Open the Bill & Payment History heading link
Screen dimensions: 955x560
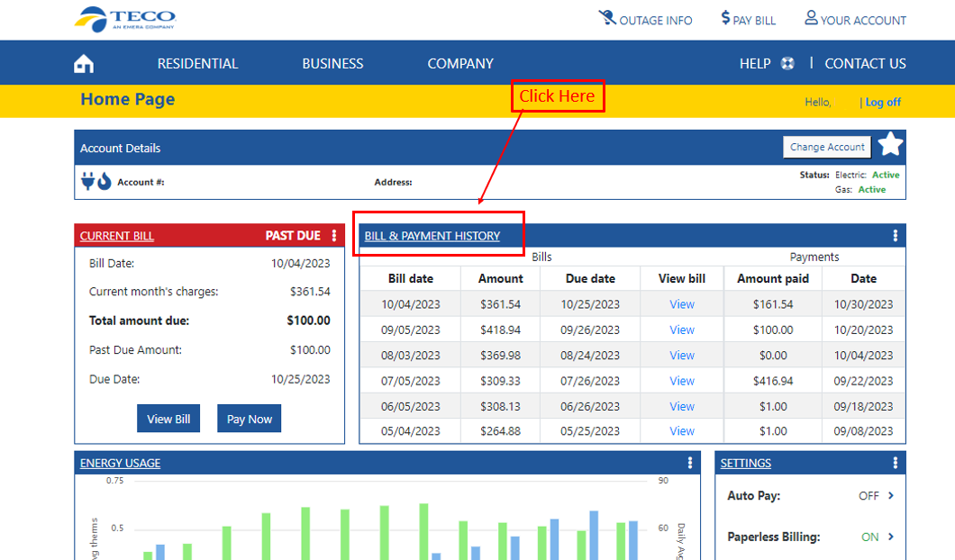pyautogui.click(x=432, y=236)
